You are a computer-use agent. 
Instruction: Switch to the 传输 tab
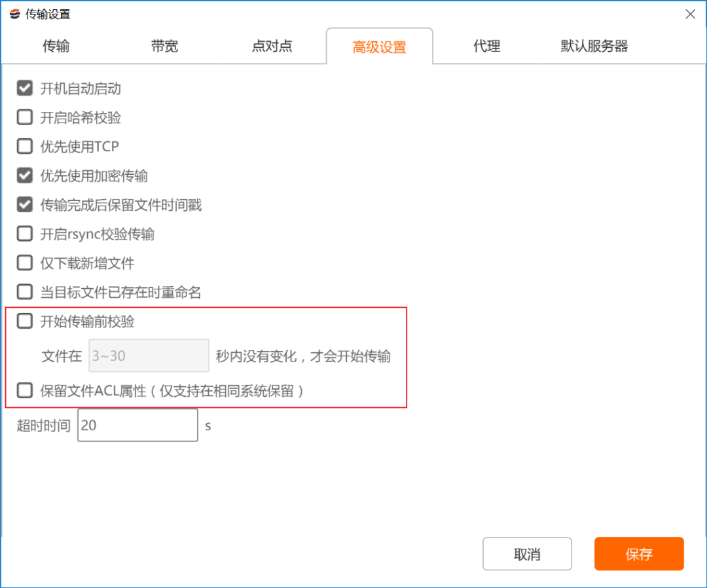click(56, 46)
